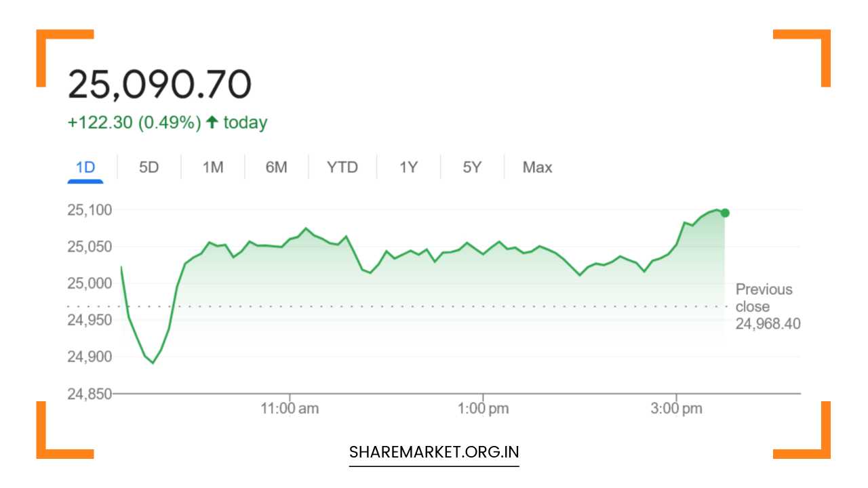Open the 1M chart range
This screenshot has width=868, height=488.
pos(213,167)
